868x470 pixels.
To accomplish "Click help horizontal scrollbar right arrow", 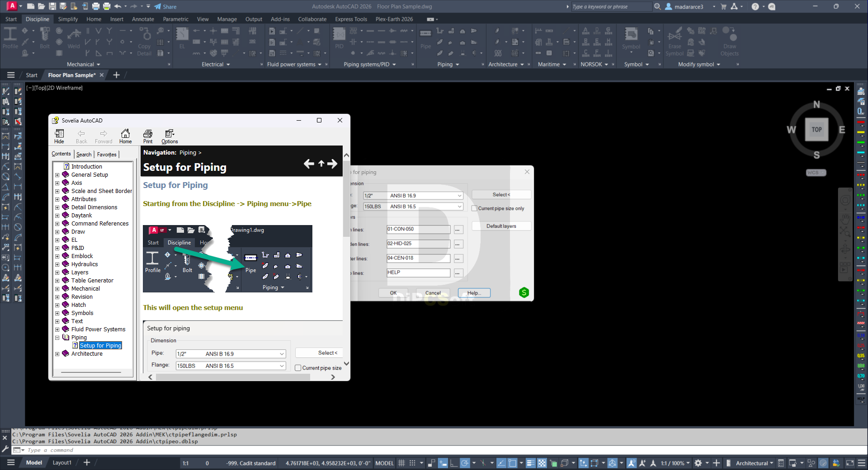I will point(333,377).
